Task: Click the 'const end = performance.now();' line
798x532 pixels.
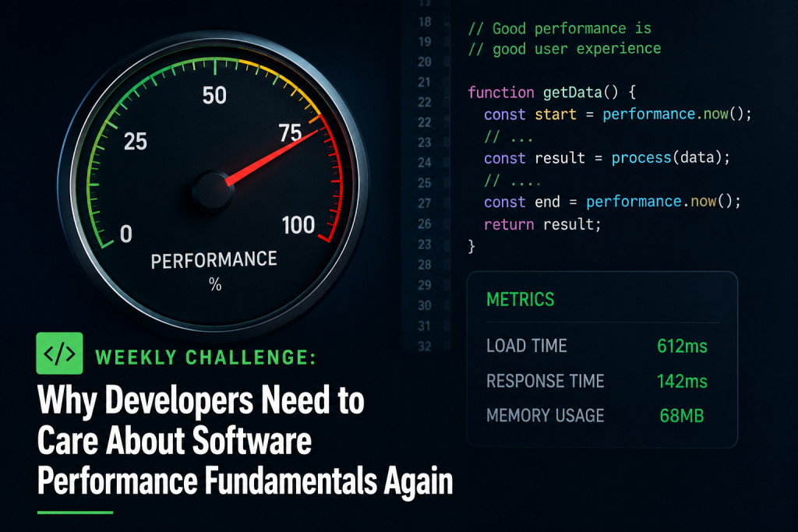Action: [x=613, y=202]
